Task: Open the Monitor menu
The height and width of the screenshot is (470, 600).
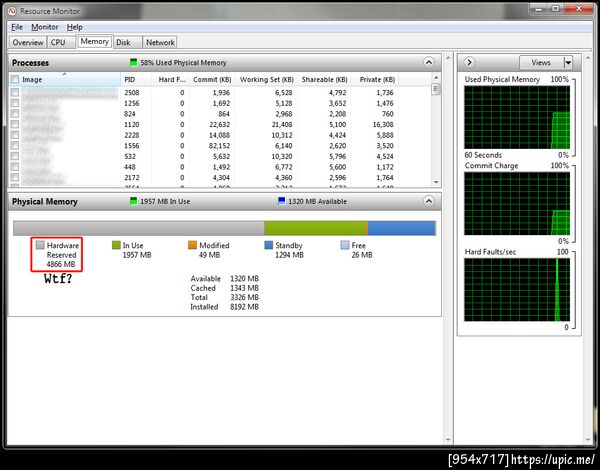Action: (x=45, y=27)
